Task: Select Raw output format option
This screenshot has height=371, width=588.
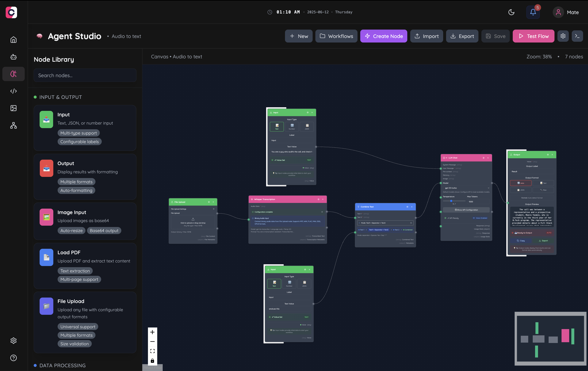Action: [x=543, y=190]
